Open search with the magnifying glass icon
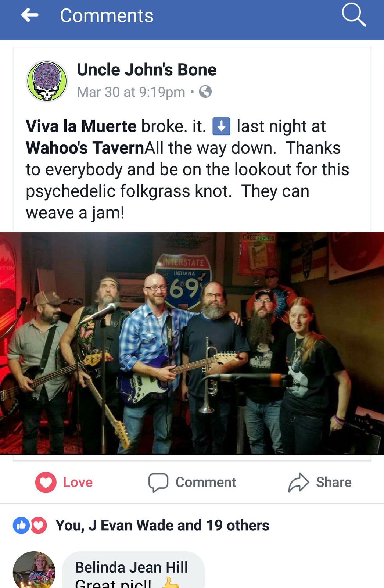 pos(354,15)
